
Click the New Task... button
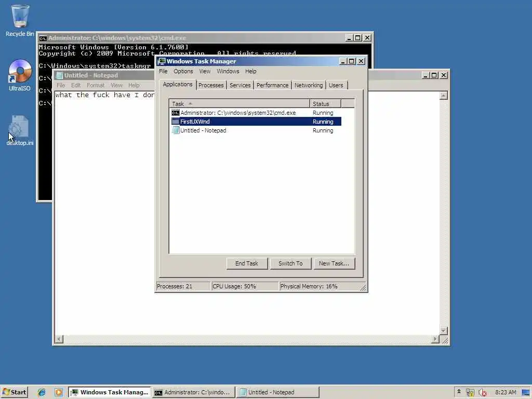(x=334, y=263)
